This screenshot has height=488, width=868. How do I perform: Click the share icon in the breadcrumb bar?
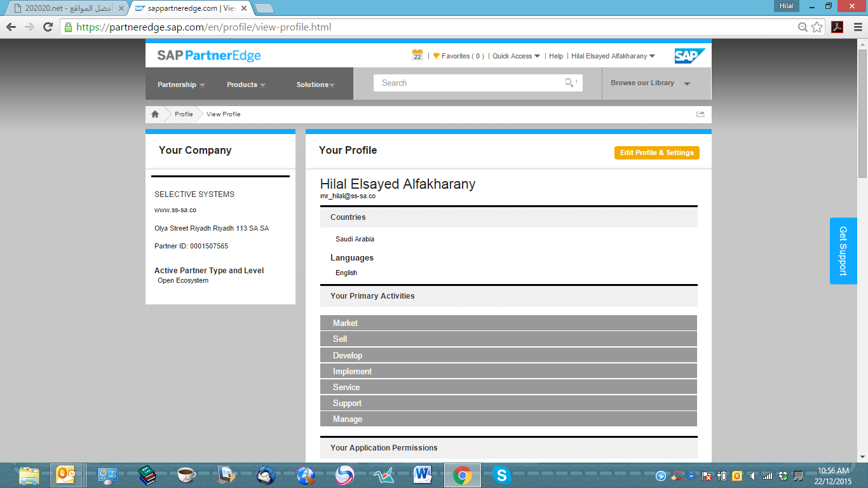pyautogui.click(x=700, y=114)
